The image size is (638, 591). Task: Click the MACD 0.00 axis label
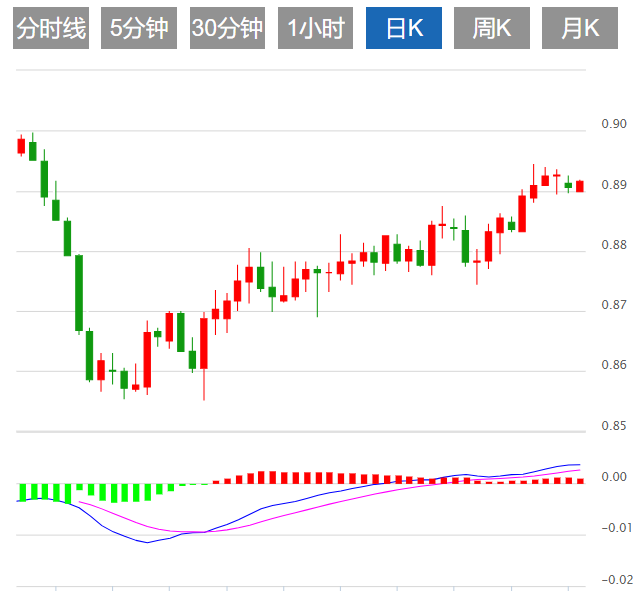pos(613,477)
